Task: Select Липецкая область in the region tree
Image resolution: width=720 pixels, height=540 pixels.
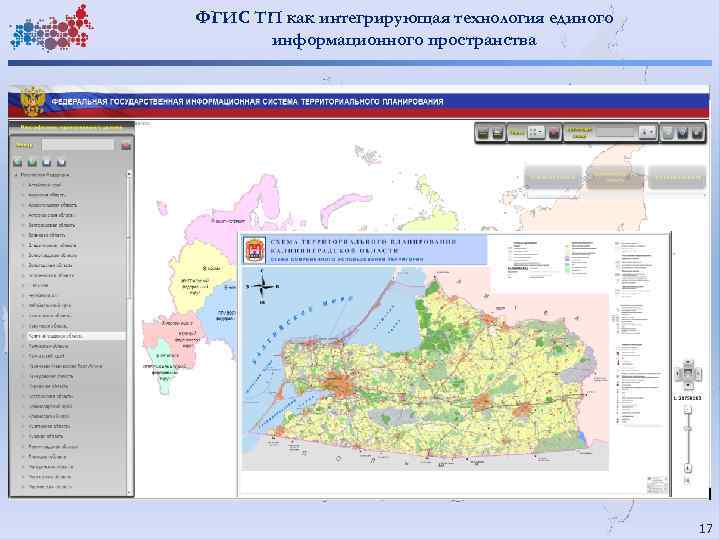Action: pos(47,456)
